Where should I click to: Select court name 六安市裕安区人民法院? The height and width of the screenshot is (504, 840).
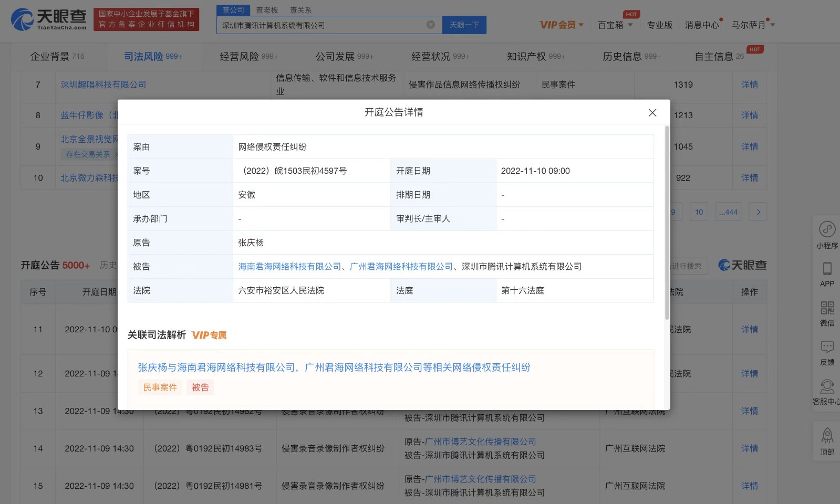click(x=281, y=291)
